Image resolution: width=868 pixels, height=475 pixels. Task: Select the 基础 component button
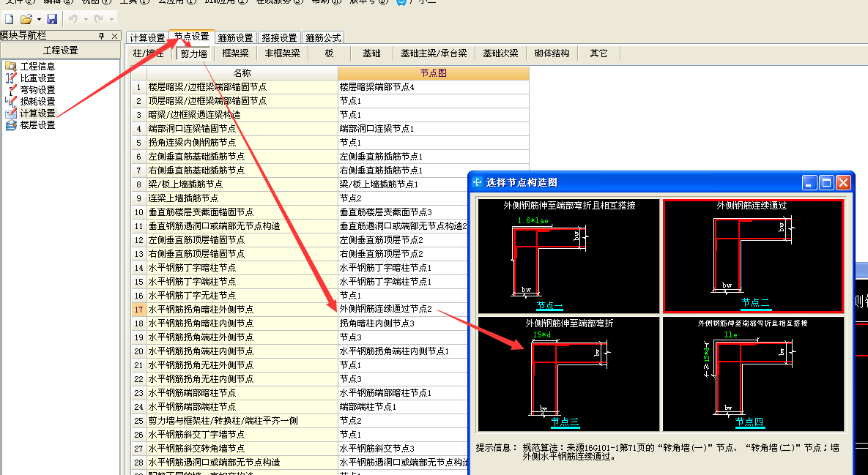(x=371, y=53)
